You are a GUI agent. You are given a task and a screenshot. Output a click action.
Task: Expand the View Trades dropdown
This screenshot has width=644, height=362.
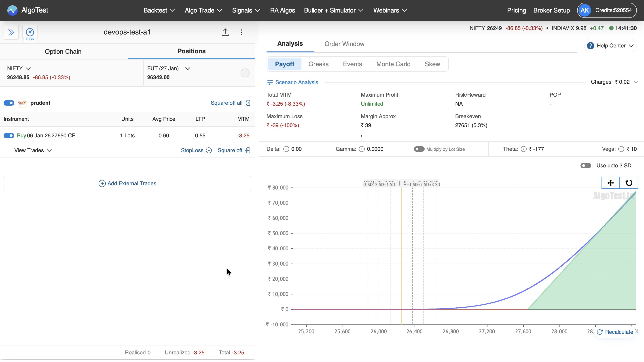33,150
